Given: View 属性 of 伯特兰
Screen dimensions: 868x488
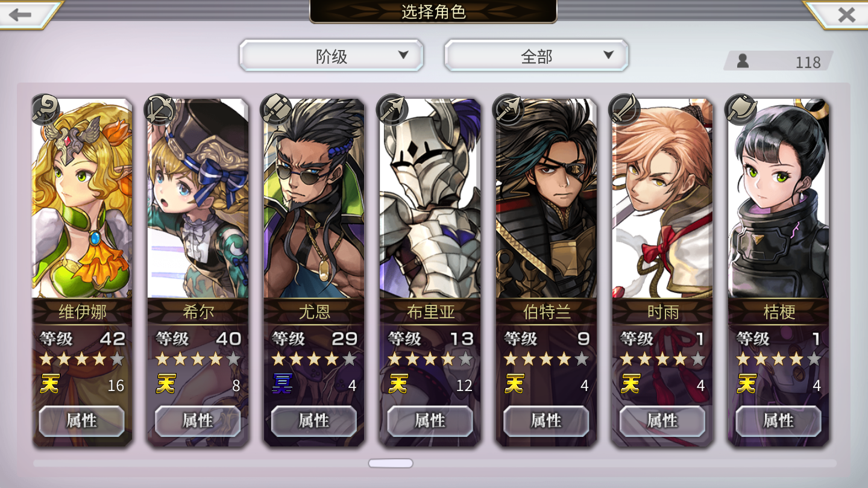Looking at the screenshot, I should [547, 421].
